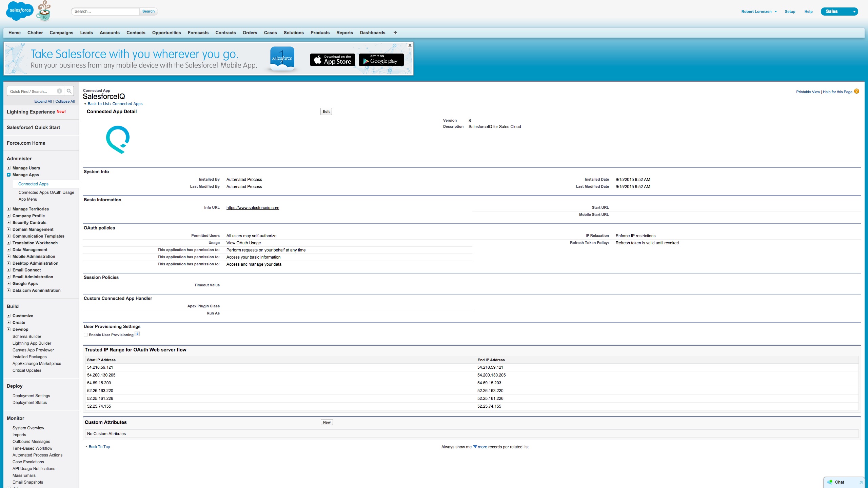The width and height of the screenshot is (868, 488).
Task: Open the Opportunities tab
Action: tap(166, 33)
